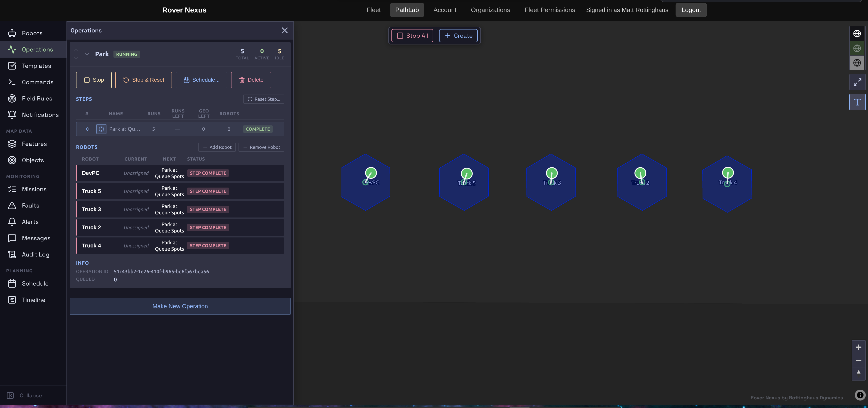Select Operations in the sidebar
Viewport: 868px width, 408px height.
33,49
